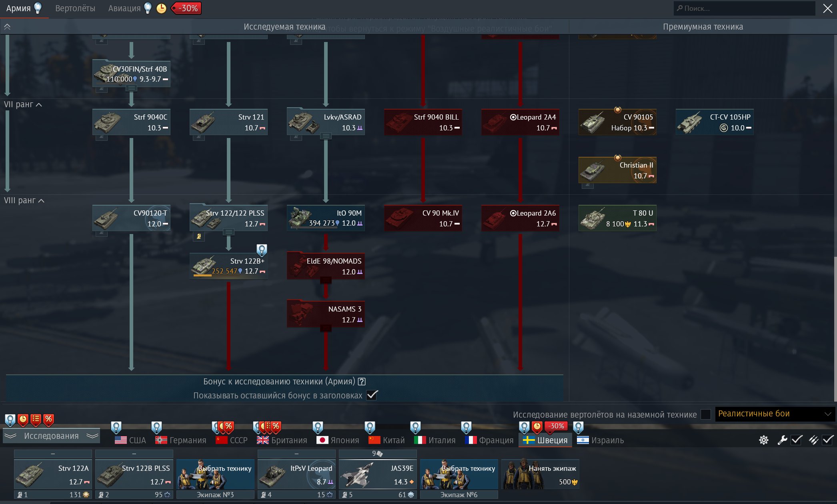Image resolution: width=837 pixels, height=504 pixels.
Task: Click the research bonus bulb above Израиль
Action: click(578, 427)
